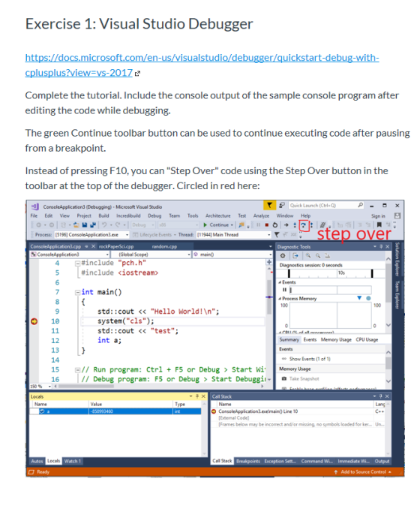This screenshot has height=509, width=420.
Task: Switch to the Breakpoints tab
Action: pos(248,461)
